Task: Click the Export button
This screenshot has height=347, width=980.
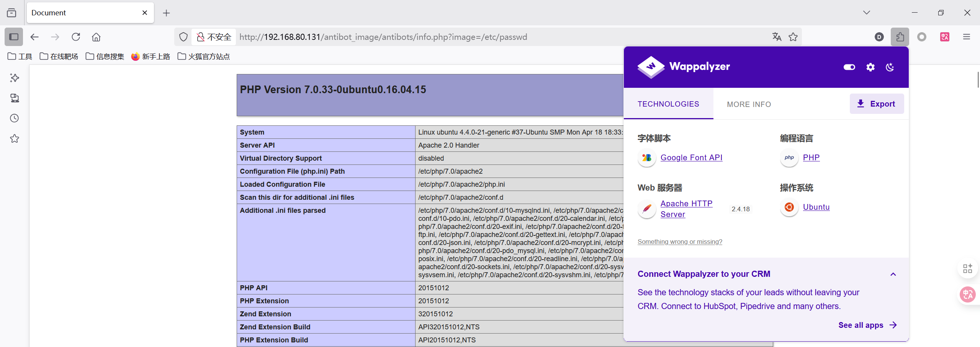Action: (877, 104)
